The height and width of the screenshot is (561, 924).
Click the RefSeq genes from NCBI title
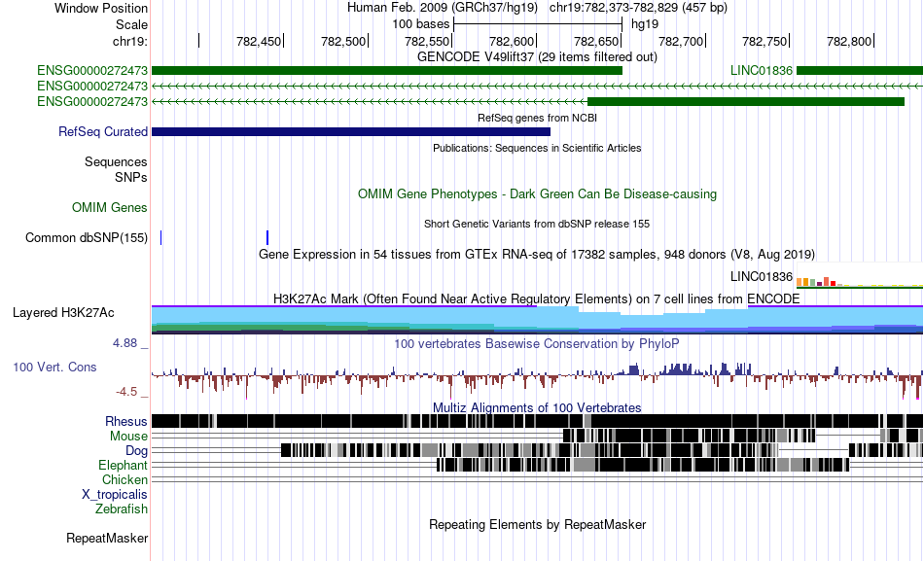pyautogui.click(x=538, y=118)
